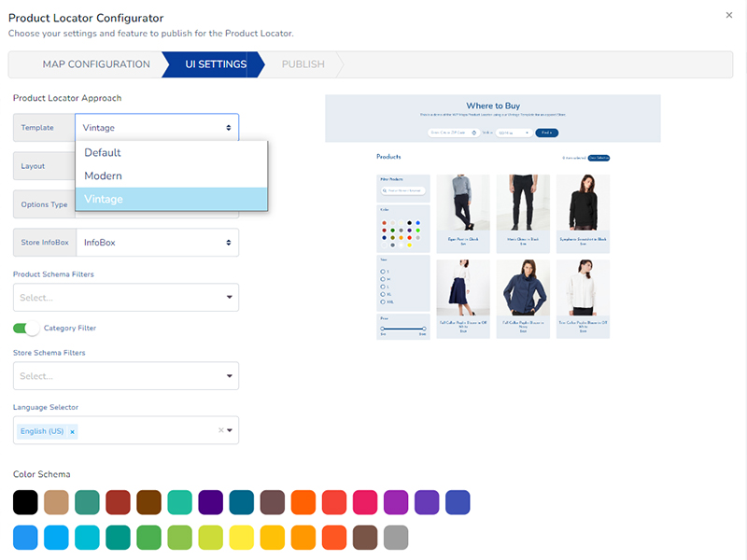Open the Language Selector dropdown arrow

coord(230,430)
